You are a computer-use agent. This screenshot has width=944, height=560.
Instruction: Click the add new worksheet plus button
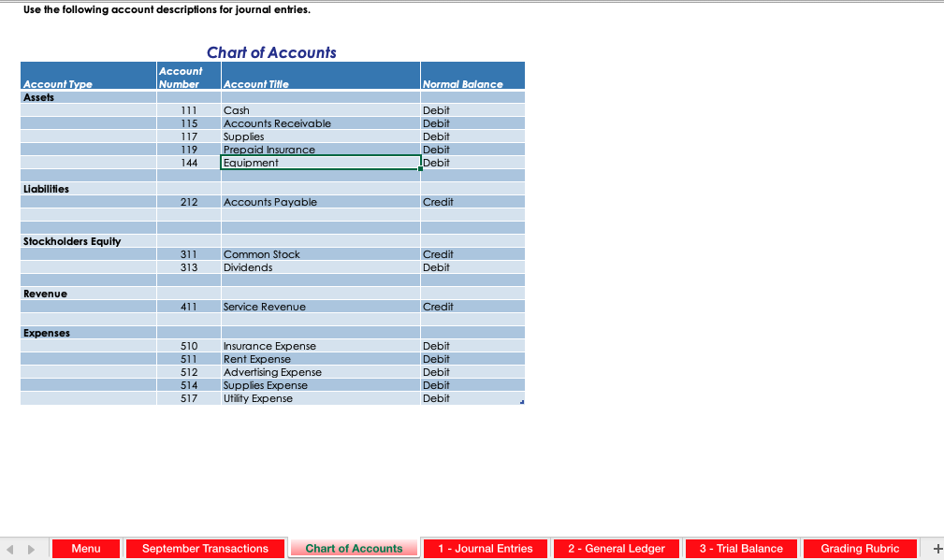click(937, 548)
